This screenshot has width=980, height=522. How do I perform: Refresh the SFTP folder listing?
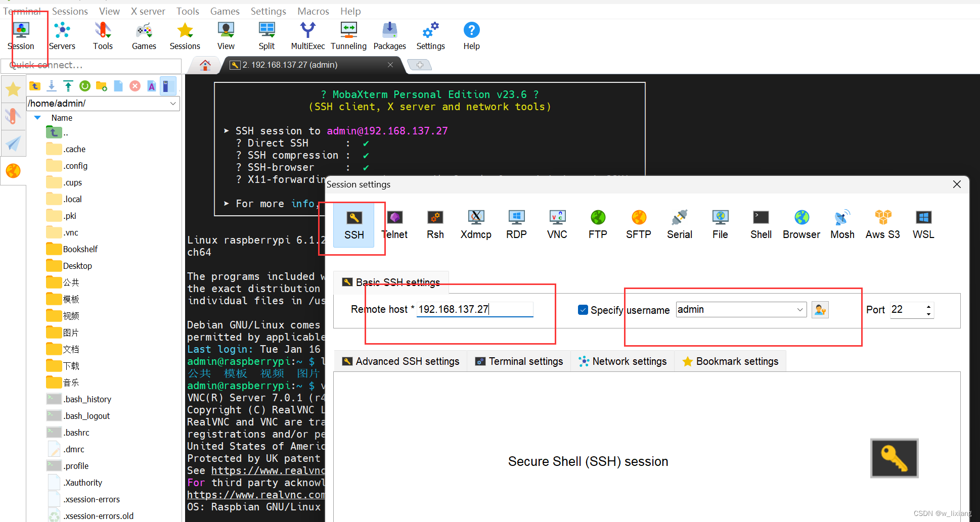click(85, 86)
